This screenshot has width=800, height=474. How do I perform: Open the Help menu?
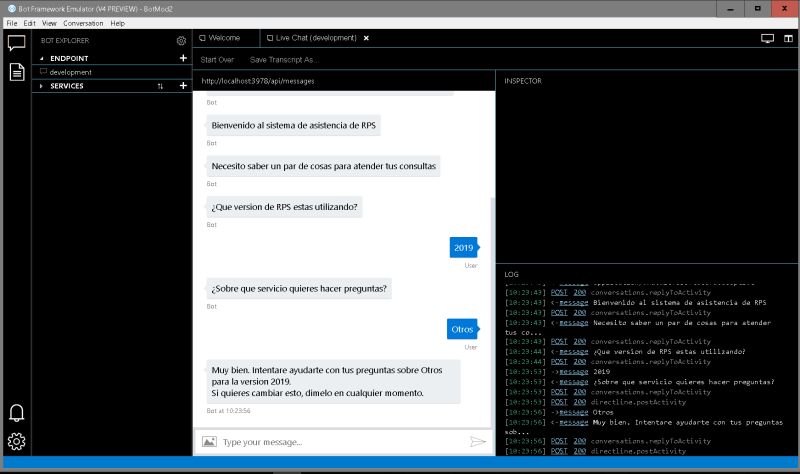(117, 23)
